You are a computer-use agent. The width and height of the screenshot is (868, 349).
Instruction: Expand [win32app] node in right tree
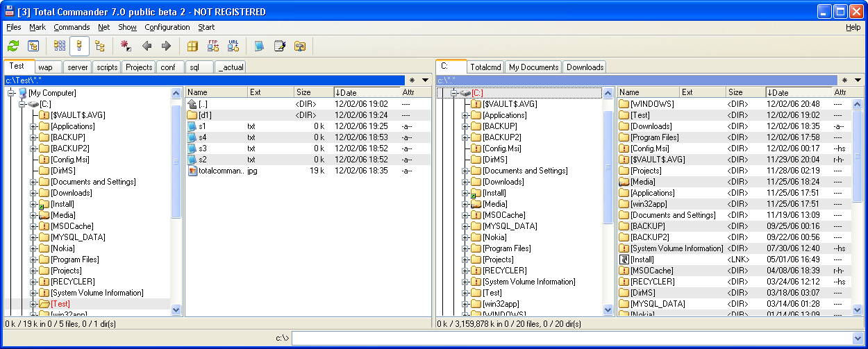coord(465,304)
